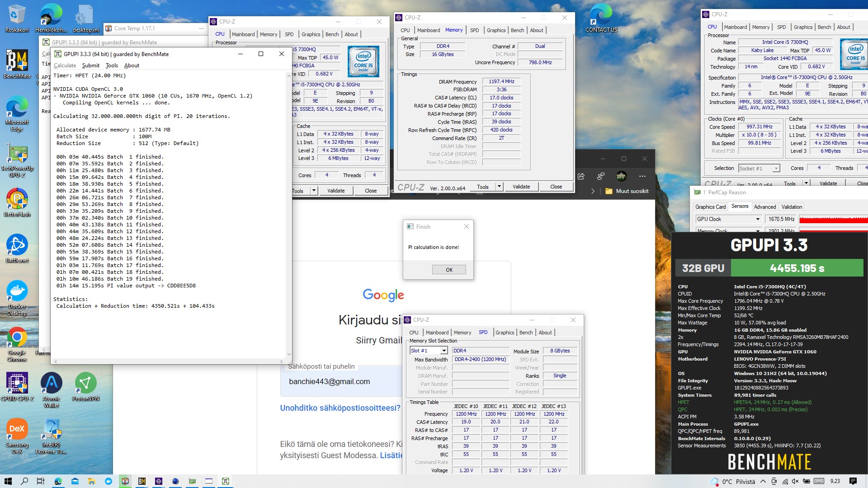Image resolution: width=868 pixels, height=488 pixels.
Task: Open Task View in taskbar
Action: 41,481
